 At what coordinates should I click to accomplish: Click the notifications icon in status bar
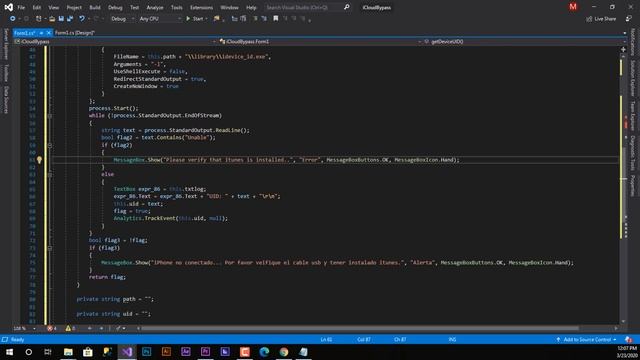pyautogui.click(x=628, y=340)
